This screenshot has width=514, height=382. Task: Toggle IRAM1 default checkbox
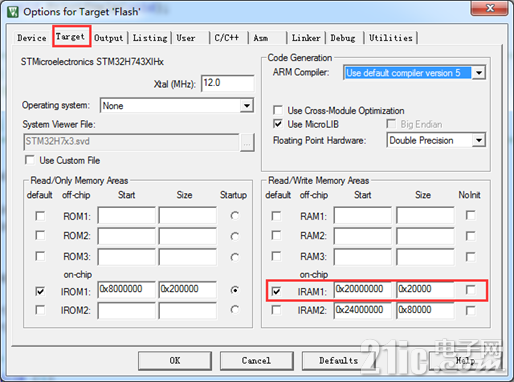coord(276,291)
